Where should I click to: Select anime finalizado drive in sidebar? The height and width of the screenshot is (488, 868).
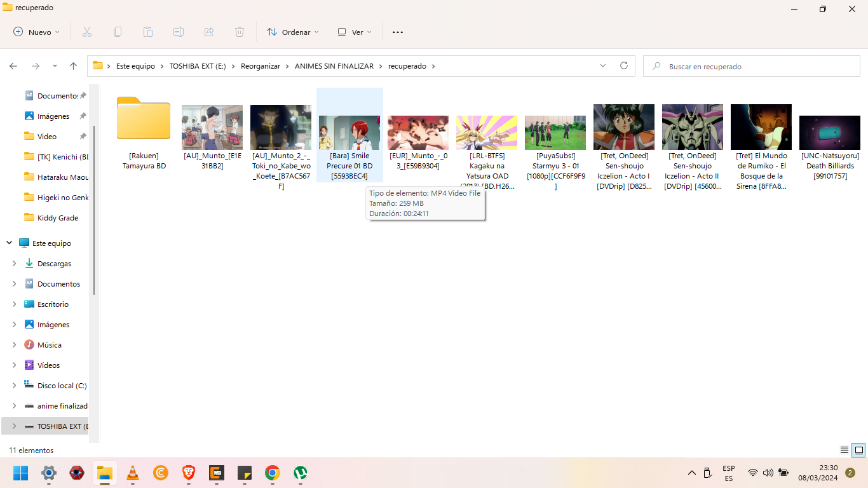tap(55, 406)
